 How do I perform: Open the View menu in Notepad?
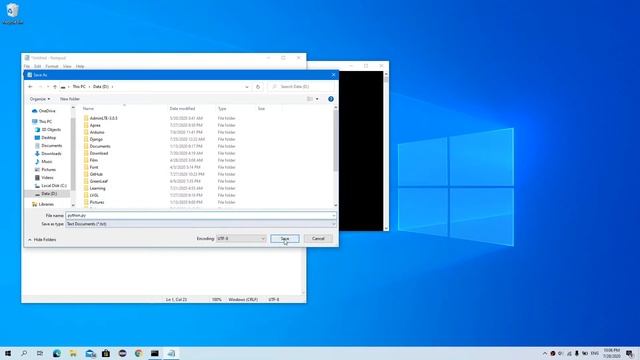(x=67, y=66)
